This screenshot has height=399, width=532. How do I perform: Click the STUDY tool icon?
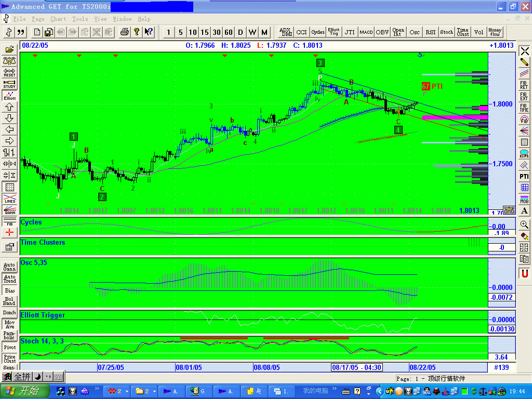tap(9, 84)
